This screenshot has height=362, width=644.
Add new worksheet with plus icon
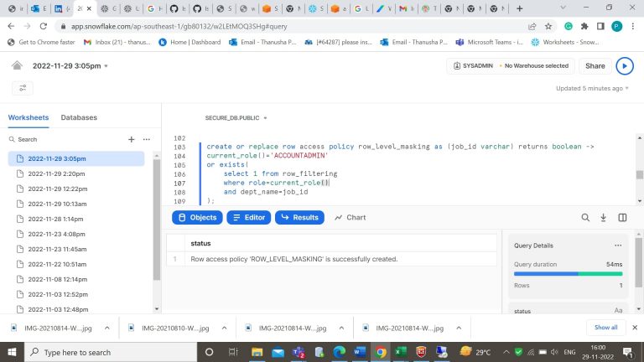[x=131, y=139]
